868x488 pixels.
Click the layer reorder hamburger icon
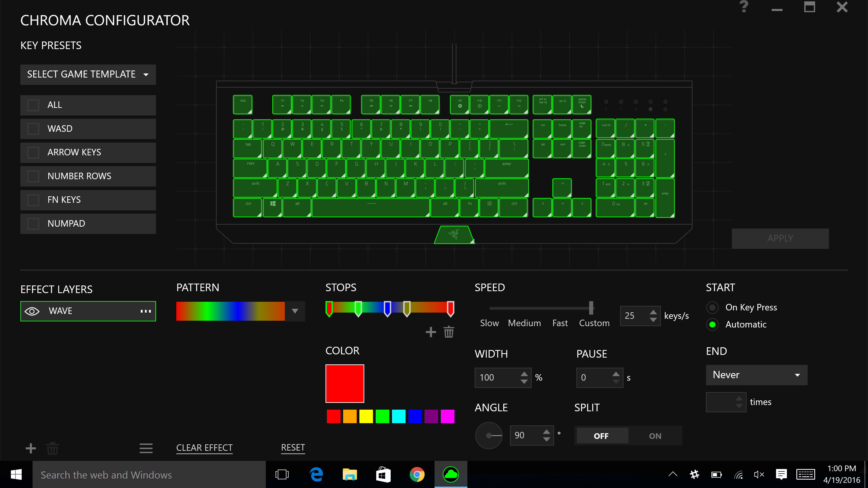pos(146,448)
